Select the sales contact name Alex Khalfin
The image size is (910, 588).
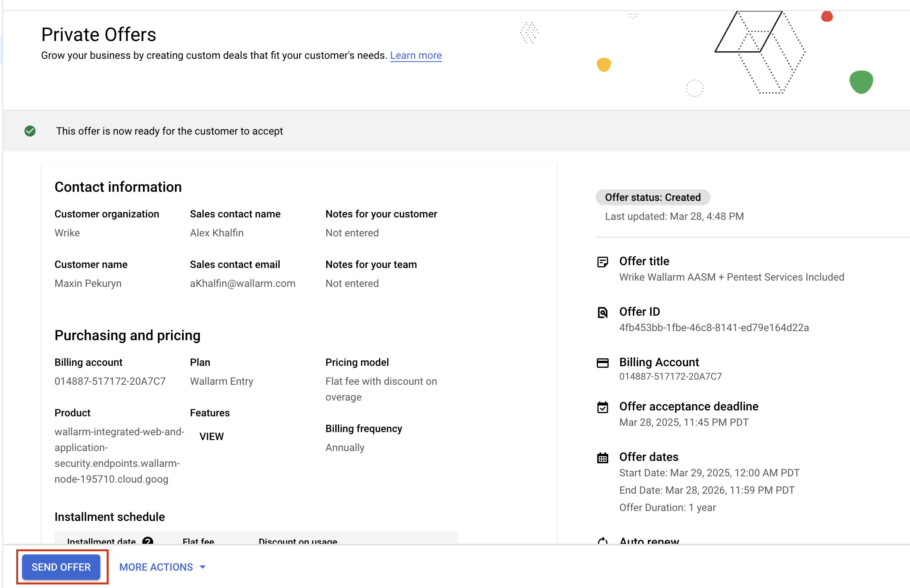click(x=217, y=233)
